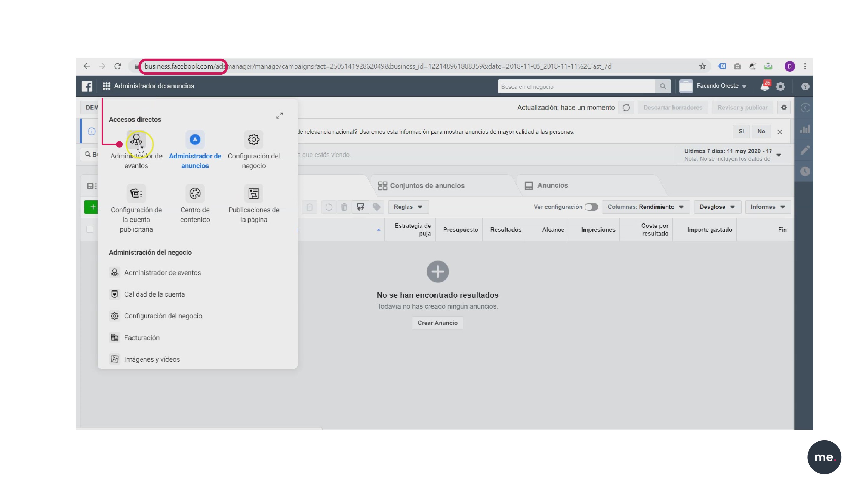Screen dimensions: 868x488
Task: Click the clipboard paste icon in toolbar
Action: tap(309, 207)
